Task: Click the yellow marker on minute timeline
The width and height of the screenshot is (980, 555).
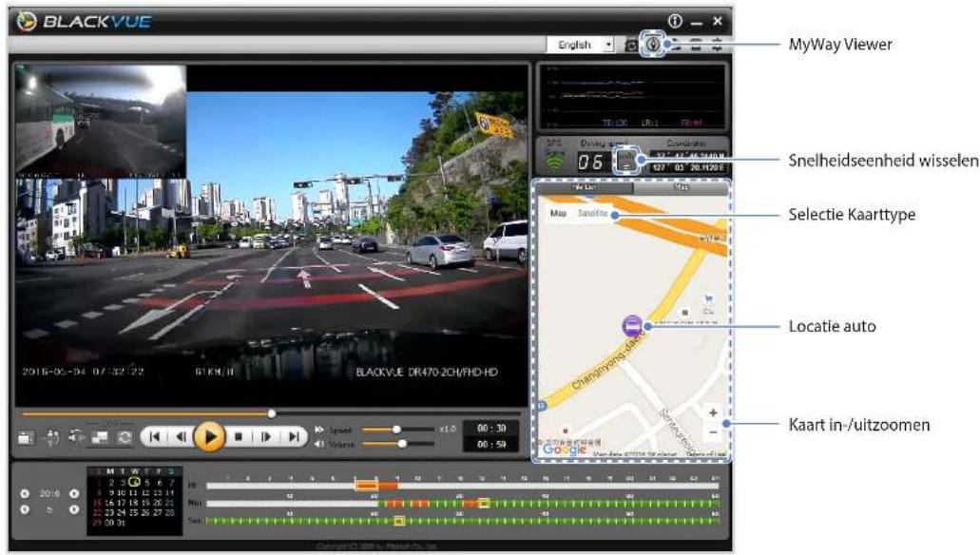Action: (484, 503)
